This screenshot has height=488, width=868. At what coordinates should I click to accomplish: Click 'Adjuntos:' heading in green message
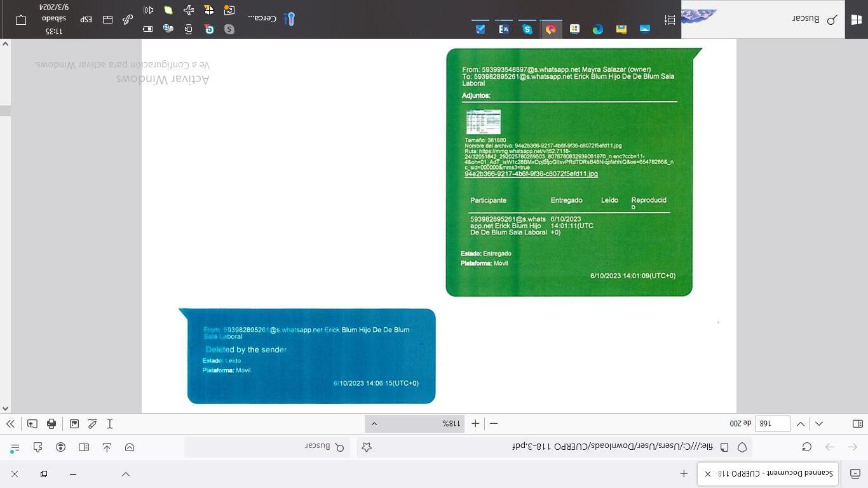[476, 96]
